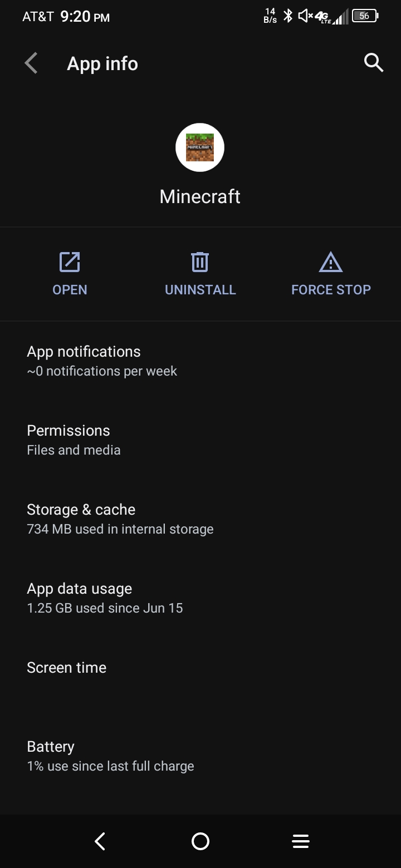Tap the Uninstall trash can icon
This screenshot has width=401, height=868.
[x=200, y=262]
